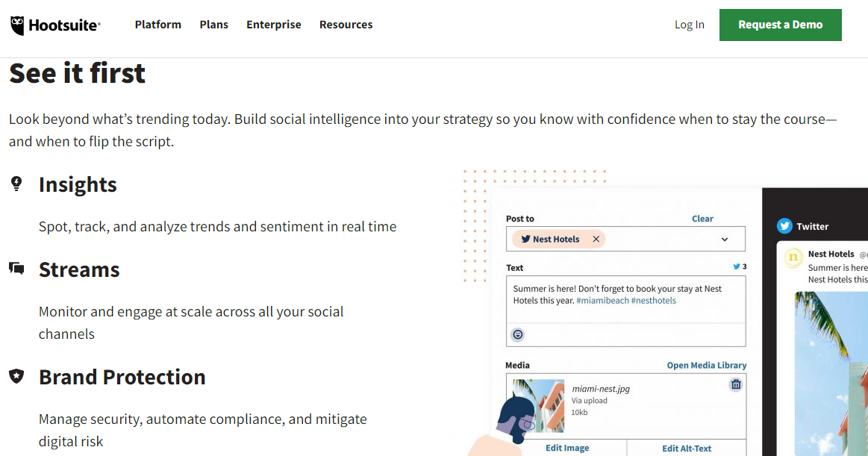
Task: Click the Brand Protection shield icon
Action: 16,376
